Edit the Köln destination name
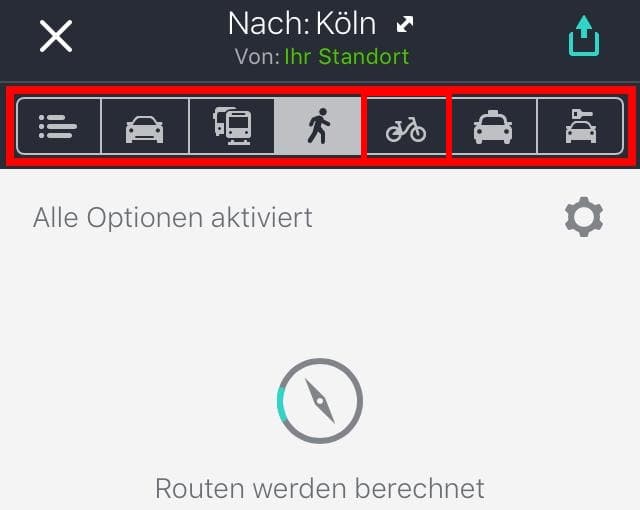The width and height of the screenshot is (640, 510). 346,24
